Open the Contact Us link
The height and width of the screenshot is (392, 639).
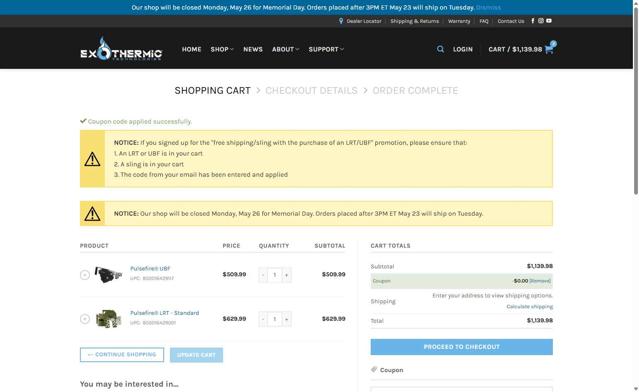pyautogui.click(x=511, y=21)
